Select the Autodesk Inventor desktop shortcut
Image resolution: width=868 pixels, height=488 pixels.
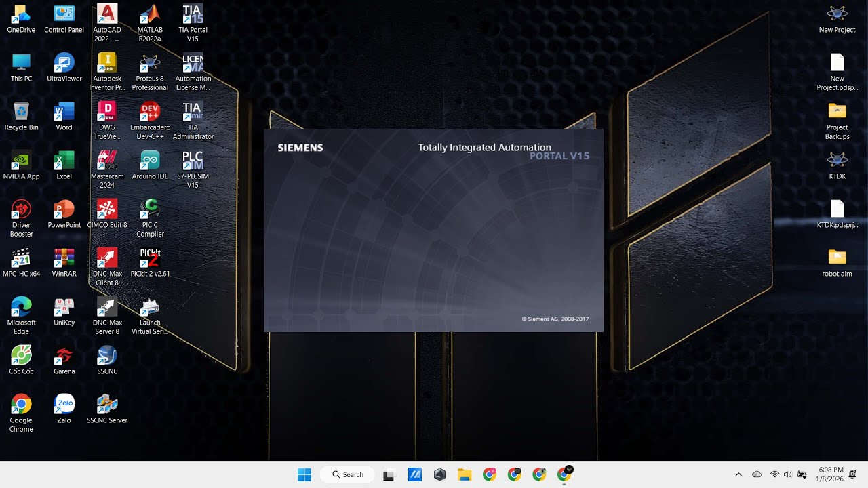tap(107, 72)
